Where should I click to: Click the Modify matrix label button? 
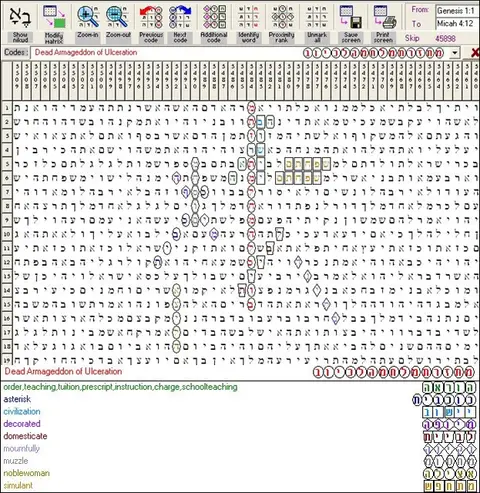pos(54,37)
